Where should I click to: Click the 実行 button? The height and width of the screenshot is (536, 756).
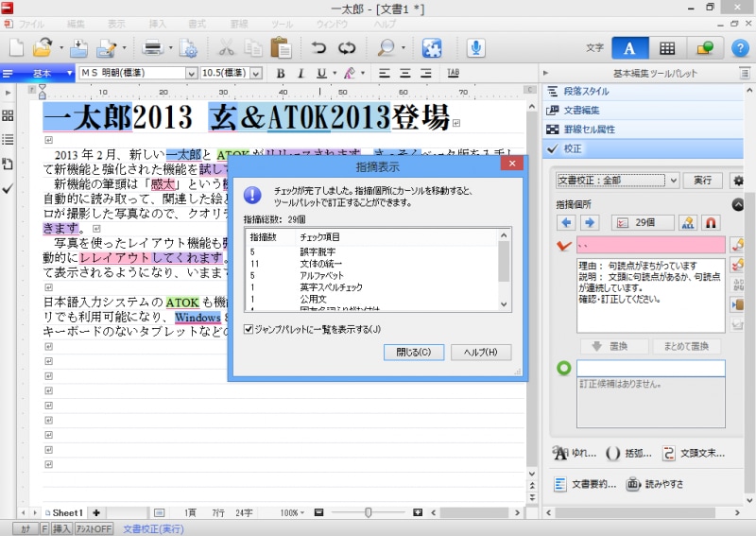(703, 181)
